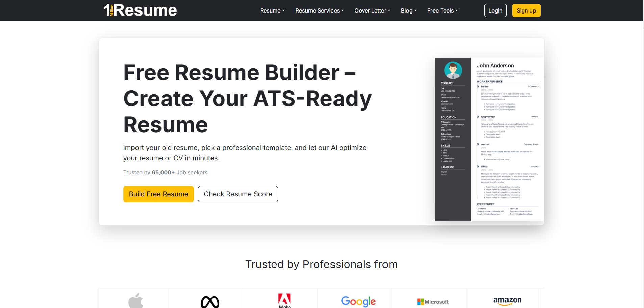This screenshot has width=644, height=308.
Task: Open the Resume dropdown
Action: click(272, 10)
